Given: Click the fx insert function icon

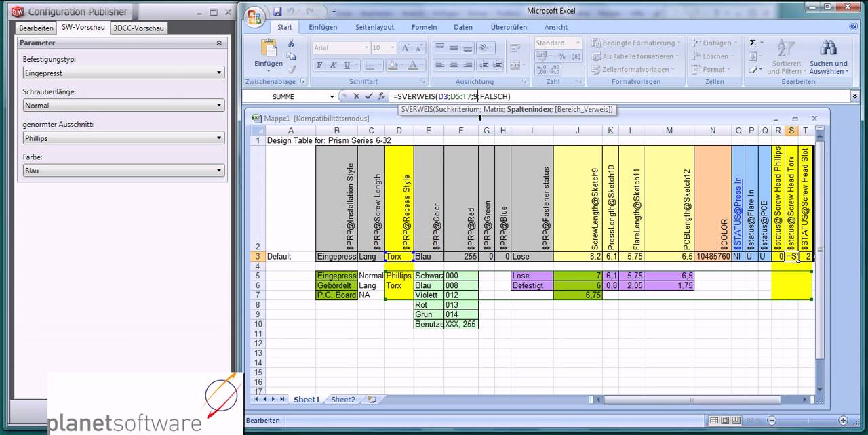Looking at the screenshot, I should click(x=381, y=96).
